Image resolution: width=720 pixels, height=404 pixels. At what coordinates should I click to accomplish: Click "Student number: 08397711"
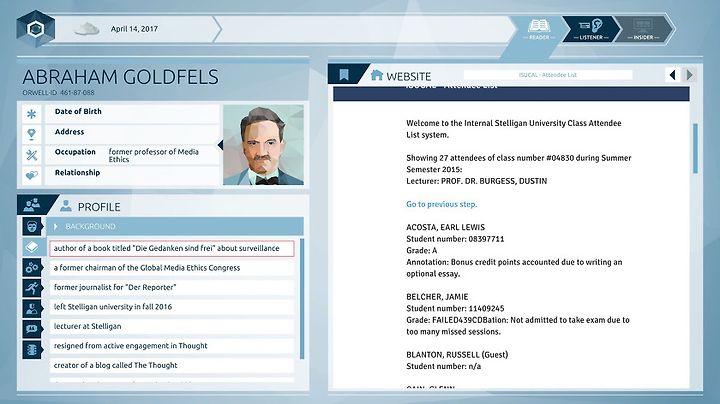[x=455, y=239]
